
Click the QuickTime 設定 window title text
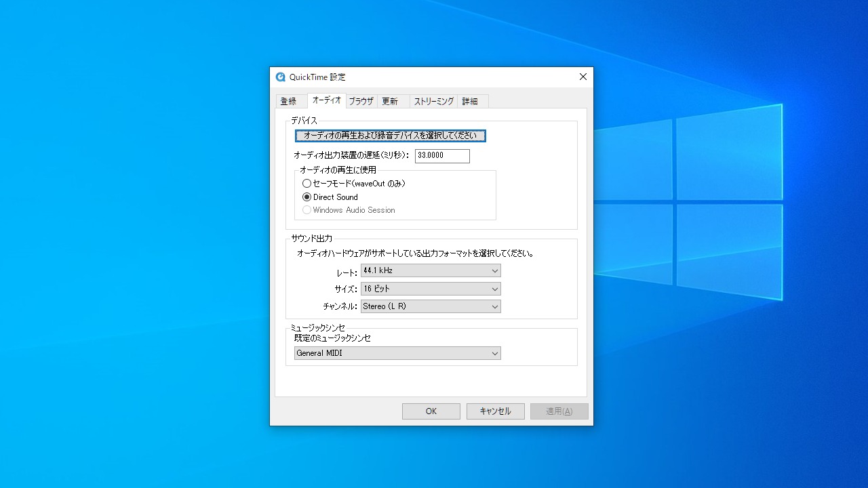pyautogui.click(x=317, y=77)
